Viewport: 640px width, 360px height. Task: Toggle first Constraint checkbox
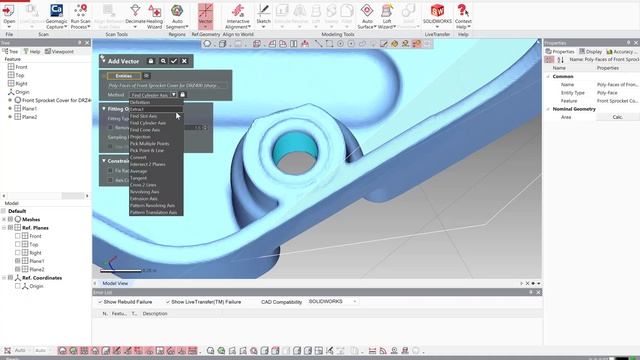pyautogui.click(x=110, y=171)
